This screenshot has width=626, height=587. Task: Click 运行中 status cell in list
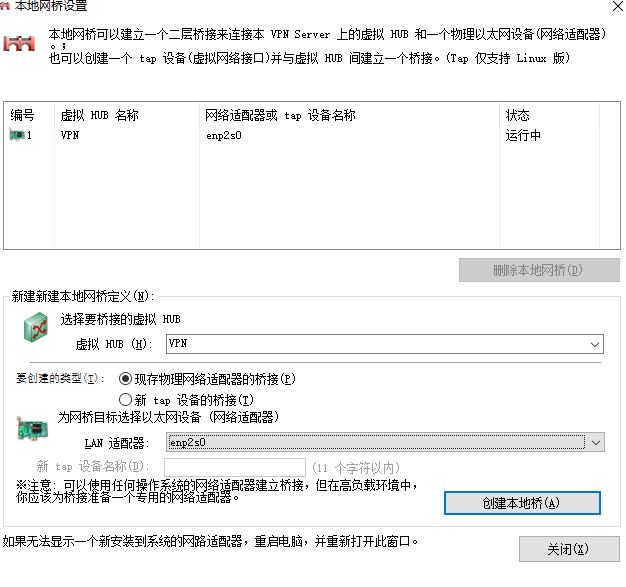[523, 135]
